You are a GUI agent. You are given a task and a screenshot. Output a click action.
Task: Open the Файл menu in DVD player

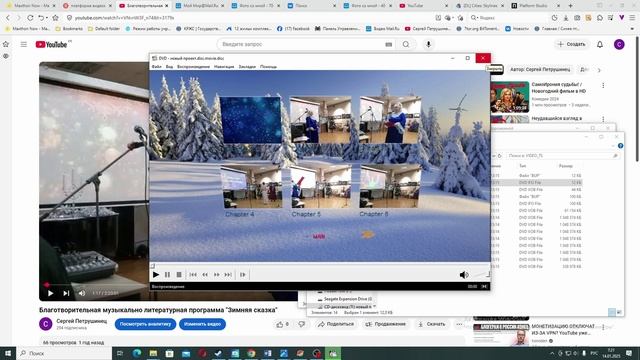(157, 67)
